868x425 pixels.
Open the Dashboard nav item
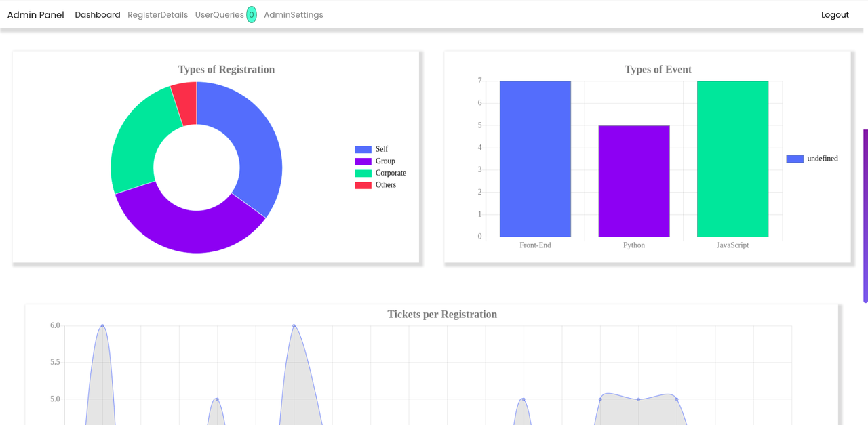click(98, 15)
